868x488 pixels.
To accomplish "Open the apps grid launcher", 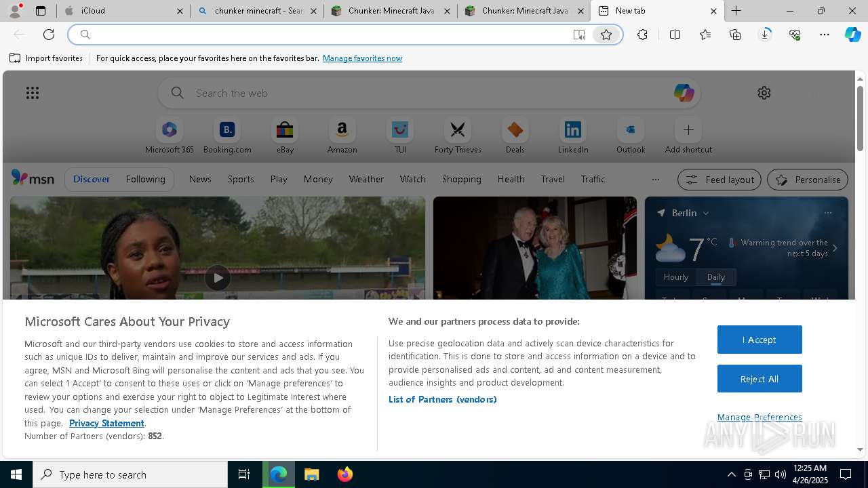I will click(33, 93).
